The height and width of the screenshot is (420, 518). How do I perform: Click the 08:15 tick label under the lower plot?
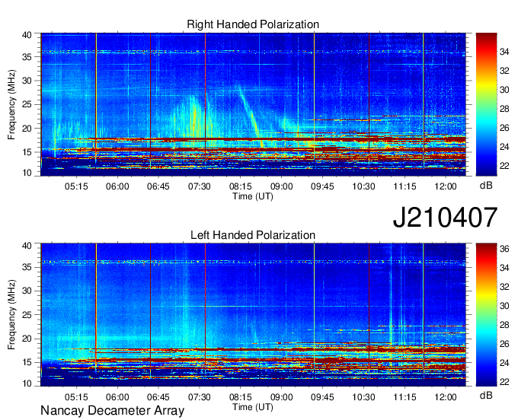pyautogui.click(x=241, y=397)
